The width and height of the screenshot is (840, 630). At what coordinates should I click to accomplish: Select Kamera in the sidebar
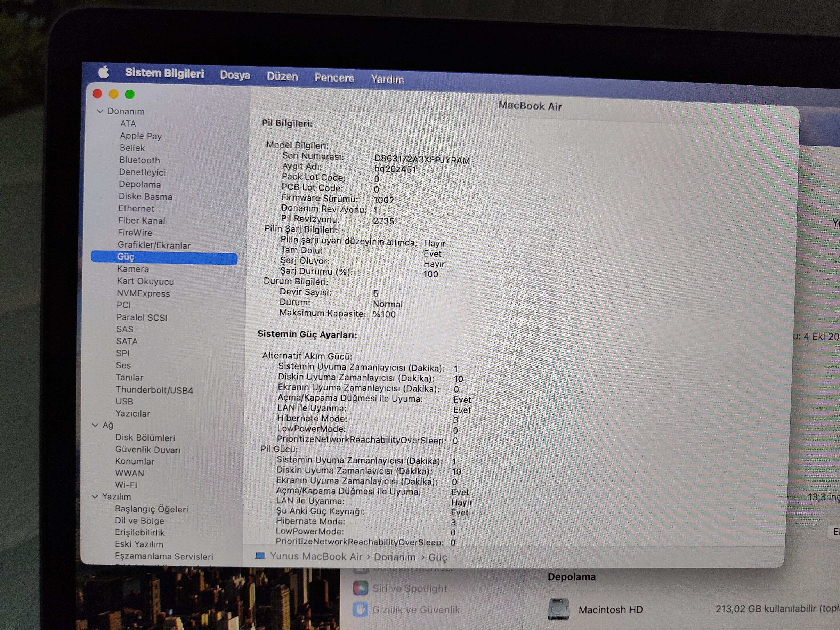click(x=133, y=269)
